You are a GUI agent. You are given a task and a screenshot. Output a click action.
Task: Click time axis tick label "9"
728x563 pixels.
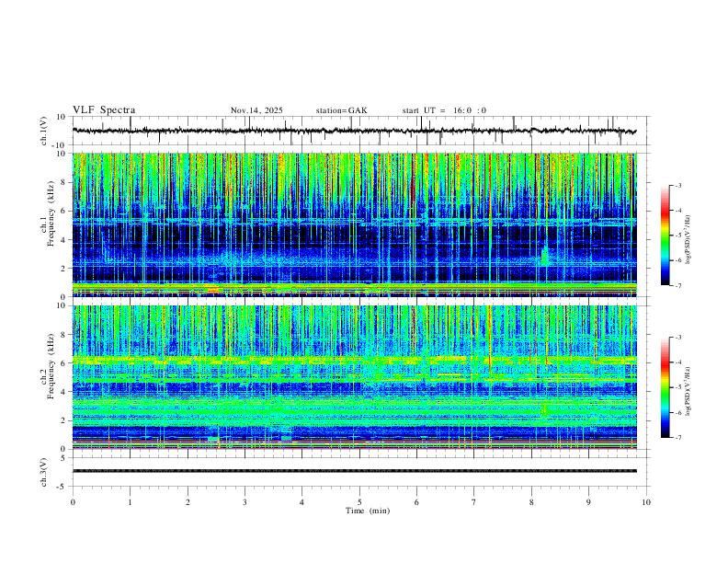(588, 502)
